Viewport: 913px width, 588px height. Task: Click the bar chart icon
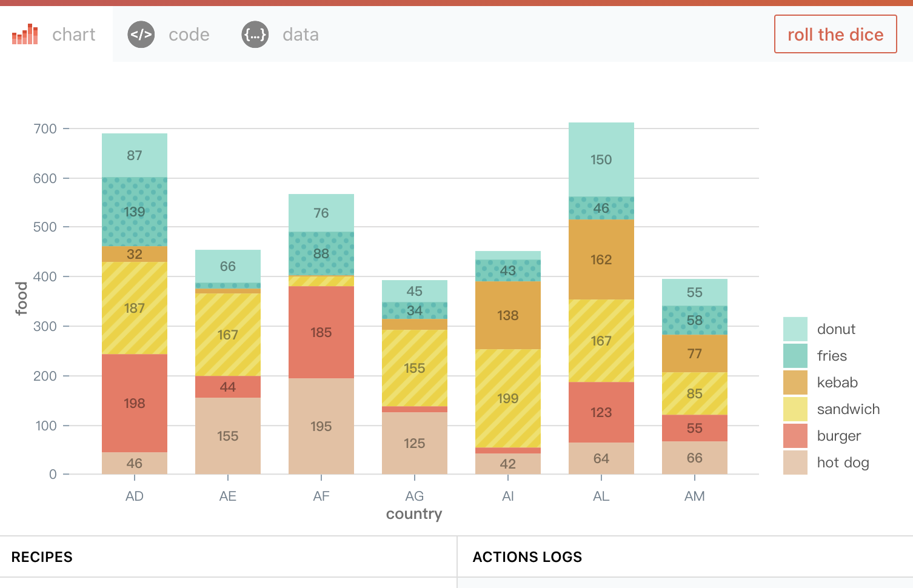click(25, 35)
